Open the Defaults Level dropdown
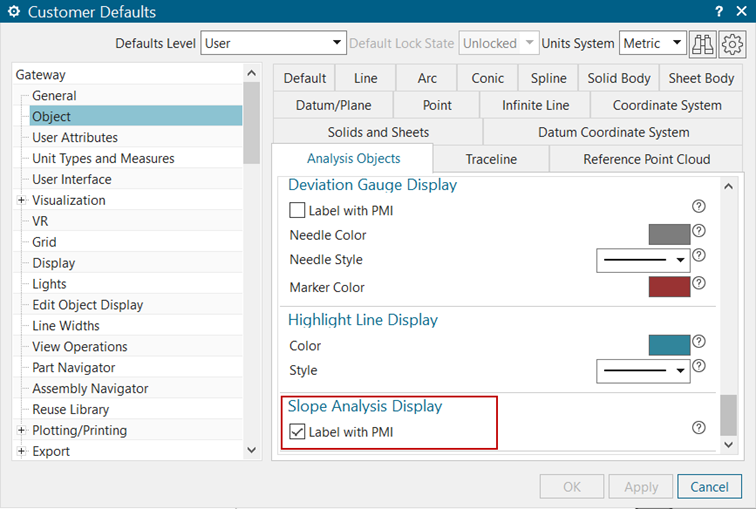The height and width of the screenshot is (509, 756). [x=273, y=44]
